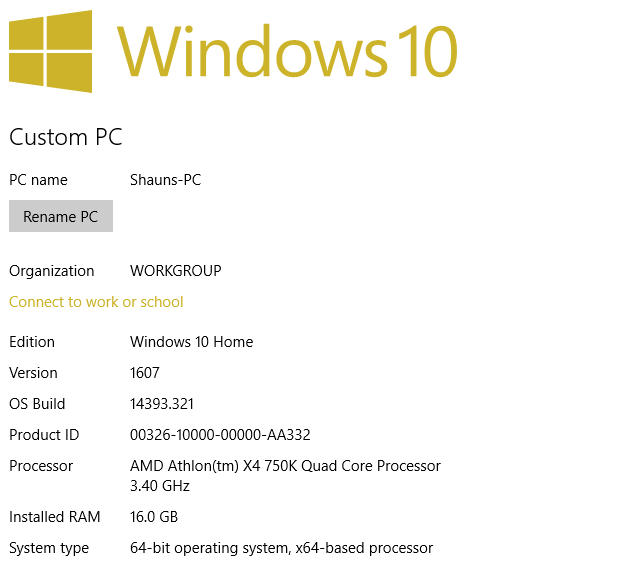Viewport: 625px width, 563px height.
Task: Click the Installed RAM label
Action: [55, 517]
